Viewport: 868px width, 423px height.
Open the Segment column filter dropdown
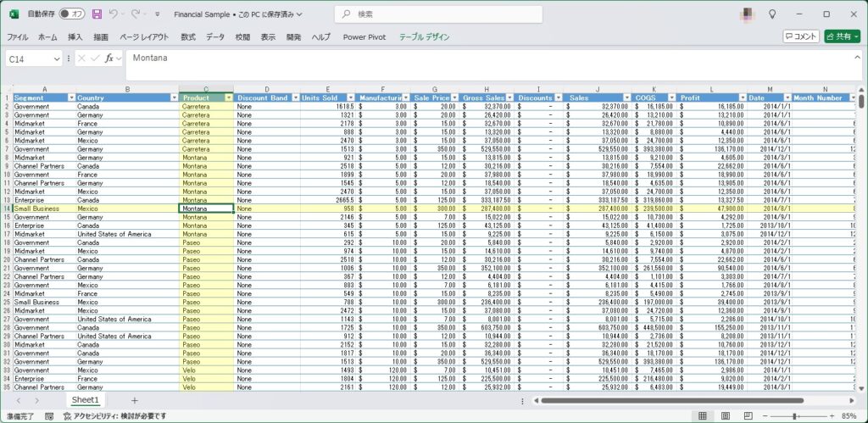click(x=71, y=97)
